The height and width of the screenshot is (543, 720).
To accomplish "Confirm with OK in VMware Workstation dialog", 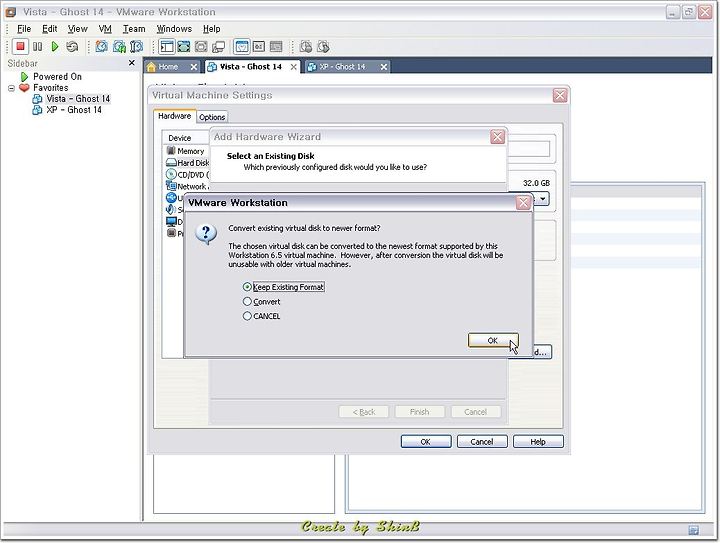I will [493, 340].
